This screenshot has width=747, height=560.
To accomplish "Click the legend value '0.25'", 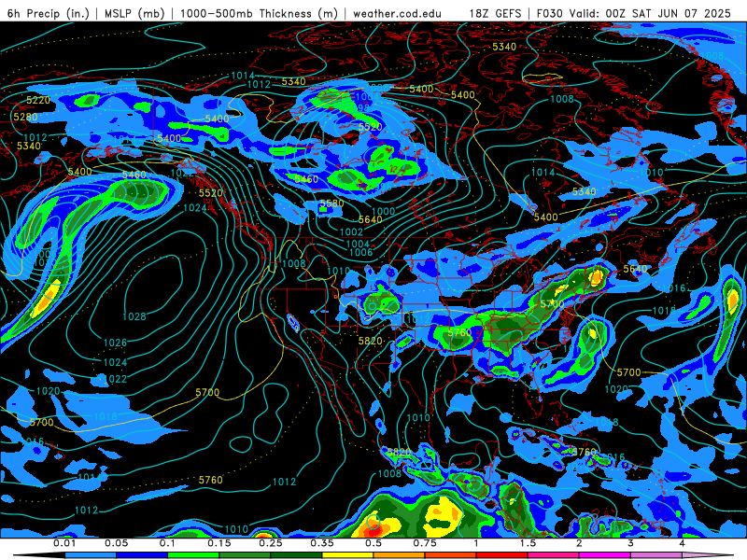I will coord(271,543).
